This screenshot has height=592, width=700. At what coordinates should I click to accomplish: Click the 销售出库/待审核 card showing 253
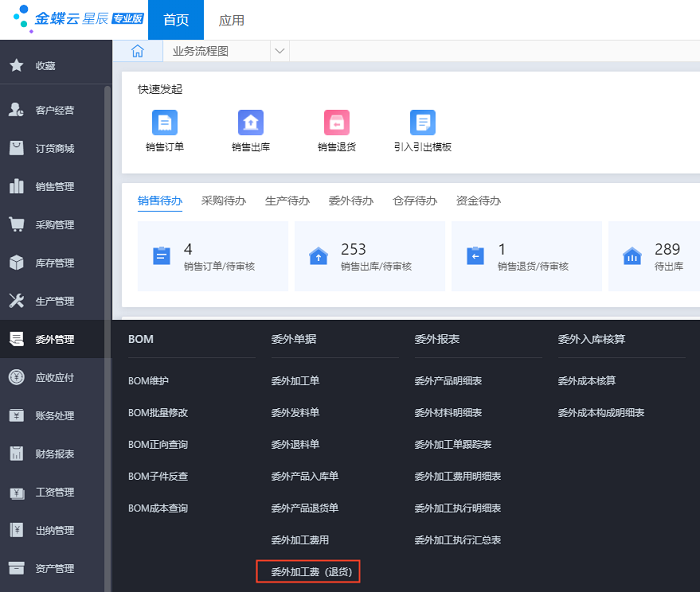point(369,256)
